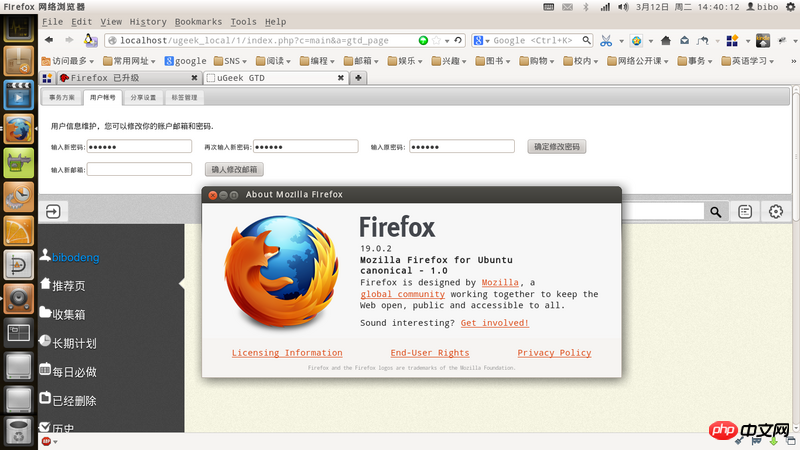Click the 输入原密码 password field
This screenshot has height=450, width=800.
point(462,146)
